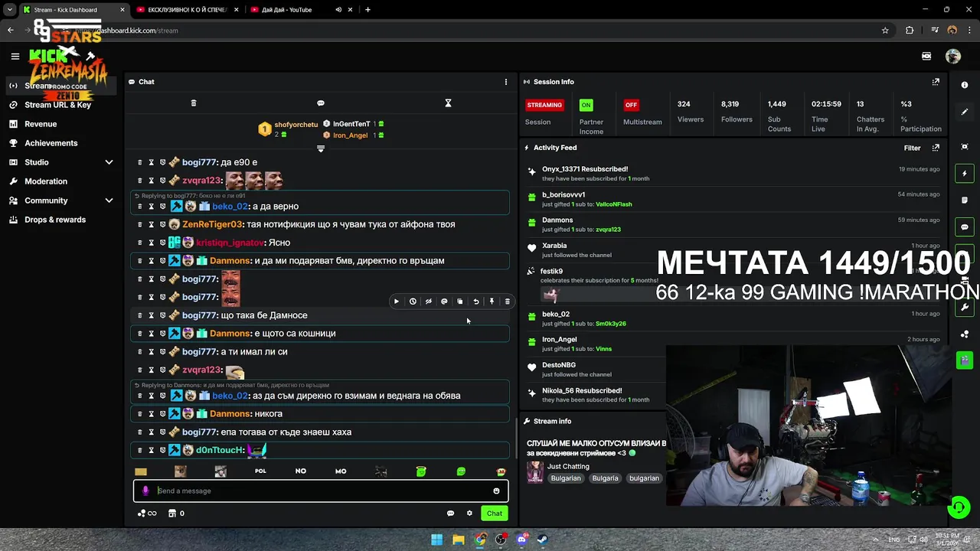
Task: Pin the message with the hover toolbar pin icon
Action: pyautogui.click(x=492, y=302)
